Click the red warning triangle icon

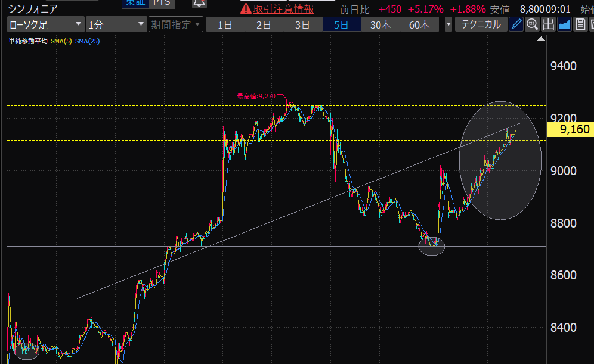click(x=246, y=9)
